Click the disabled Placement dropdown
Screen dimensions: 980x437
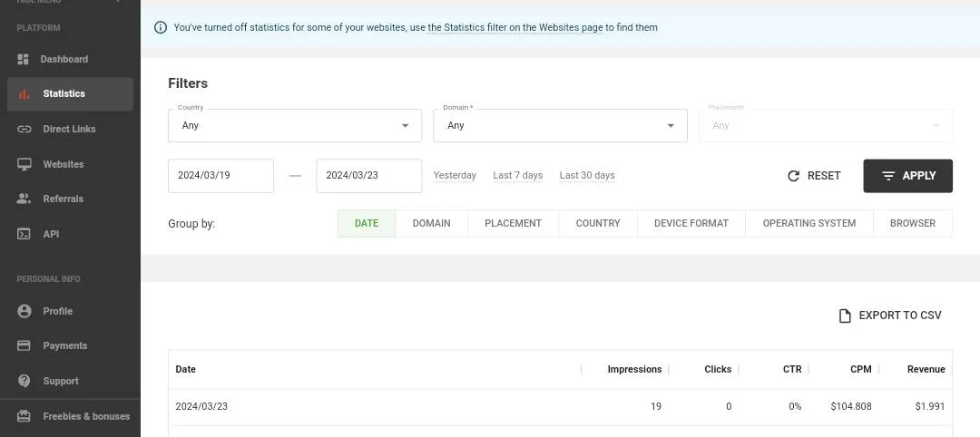[x=826, y=125]
